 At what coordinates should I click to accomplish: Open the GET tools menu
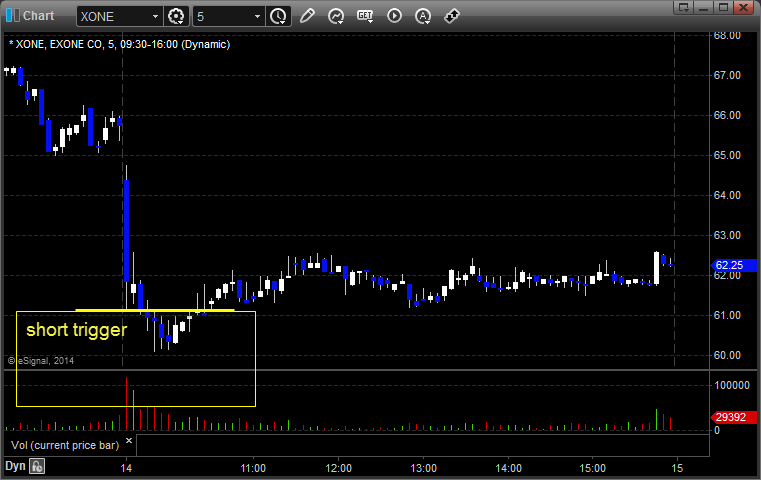coord(365,16)
